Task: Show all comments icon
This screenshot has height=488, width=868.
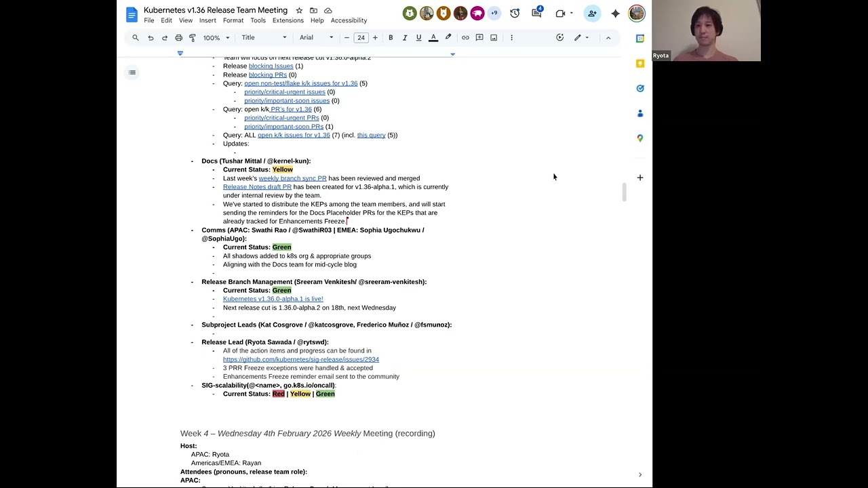Action: [x=537, y=13]
